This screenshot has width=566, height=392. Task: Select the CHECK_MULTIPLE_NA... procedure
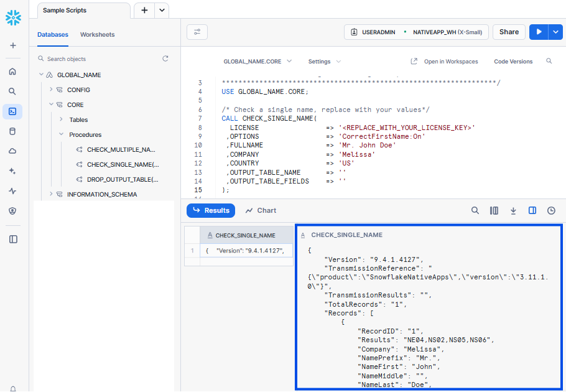click(x=121, y=149)
